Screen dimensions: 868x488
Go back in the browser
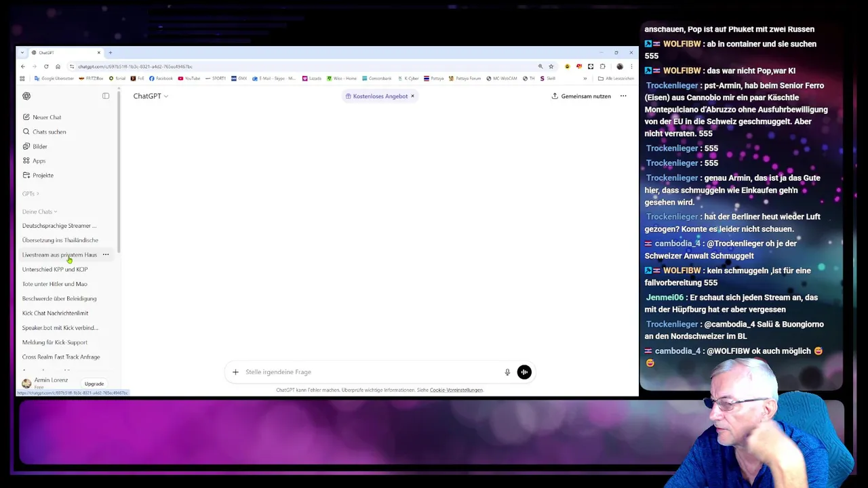22,66
